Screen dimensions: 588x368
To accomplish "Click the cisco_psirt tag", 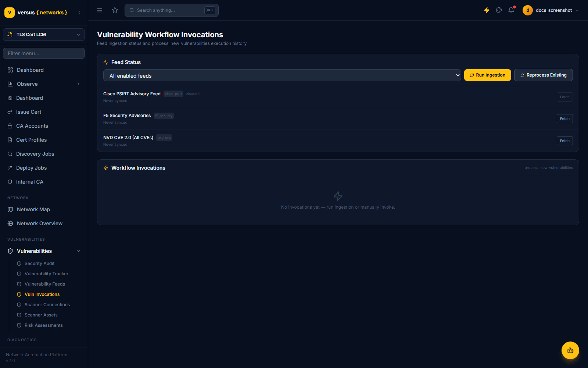I will coord(173,94).
